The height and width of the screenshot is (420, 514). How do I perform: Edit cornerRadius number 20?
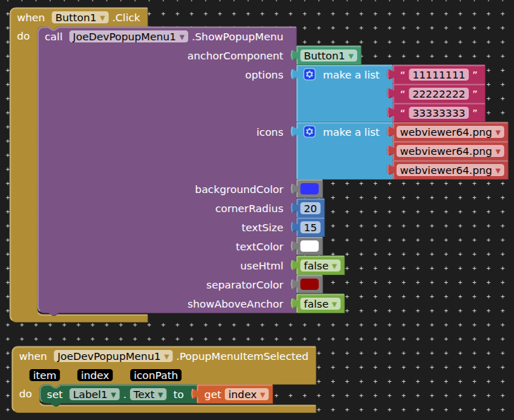pyautogui.click(x=310, y=209)
